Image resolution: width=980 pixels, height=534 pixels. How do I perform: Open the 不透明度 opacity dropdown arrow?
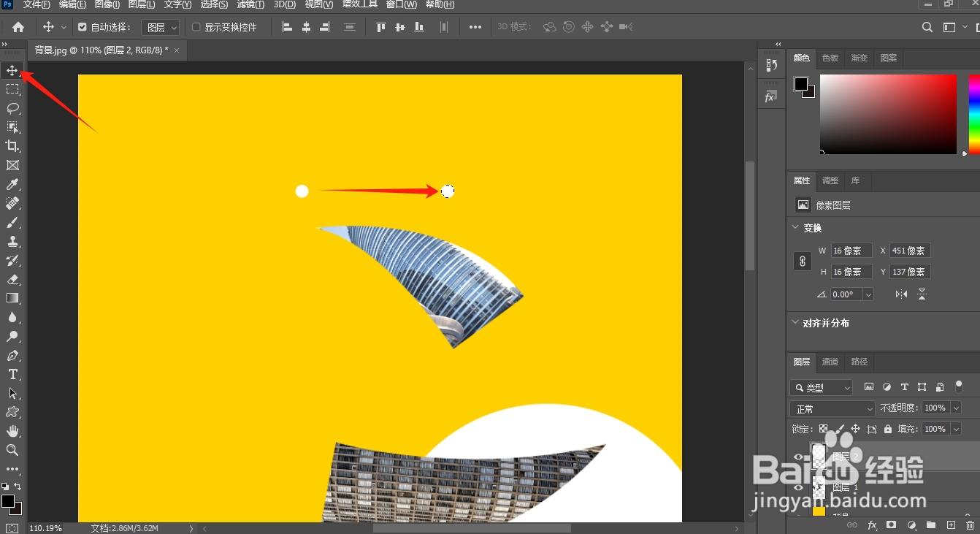coord(956,408)
